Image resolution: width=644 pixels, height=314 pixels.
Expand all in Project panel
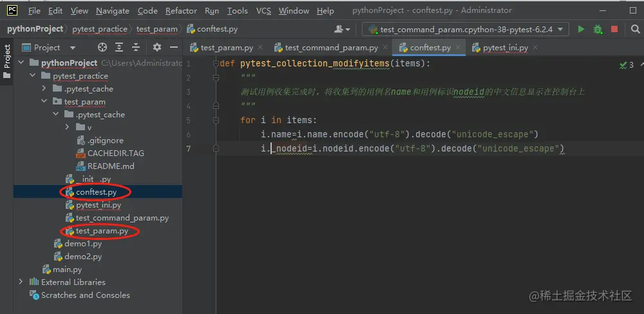tap(119, 48)
